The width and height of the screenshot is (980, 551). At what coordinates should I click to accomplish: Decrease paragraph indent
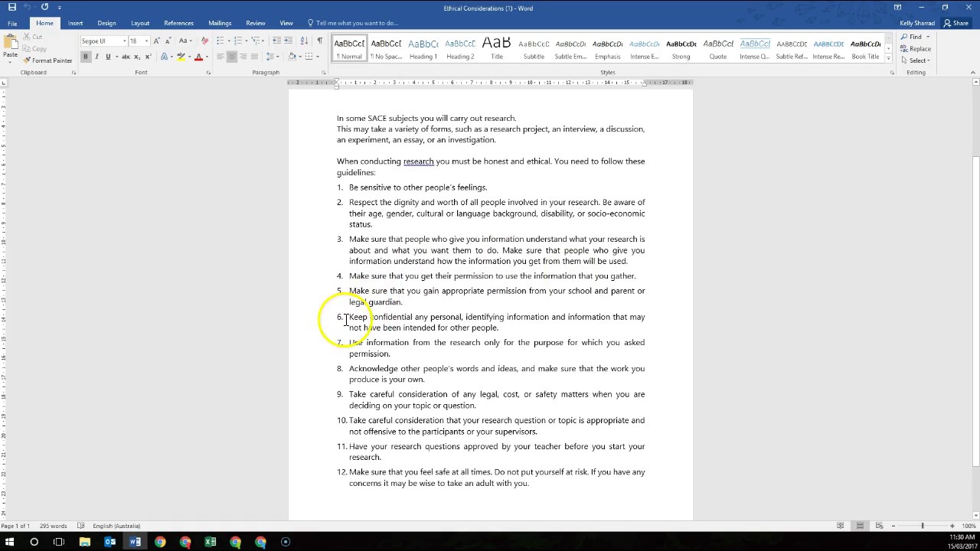pyautogui.click(x=276, y=41)
